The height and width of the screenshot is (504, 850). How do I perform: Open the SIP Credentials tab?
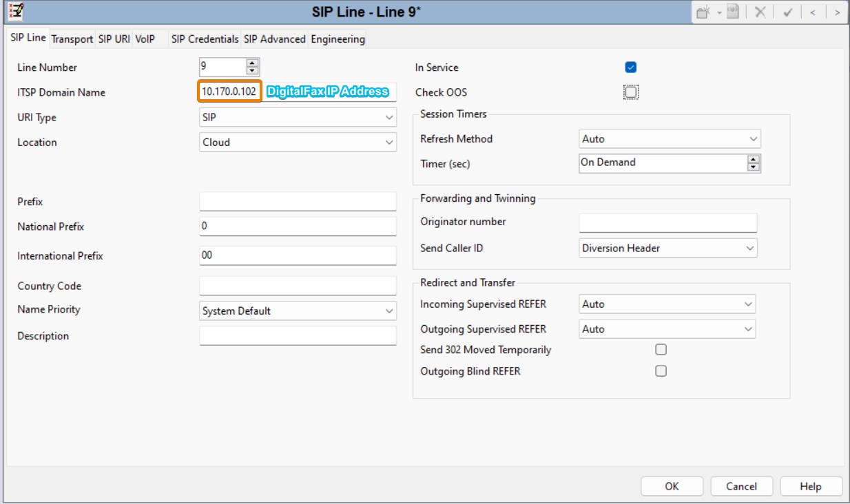tap(205, 39)
